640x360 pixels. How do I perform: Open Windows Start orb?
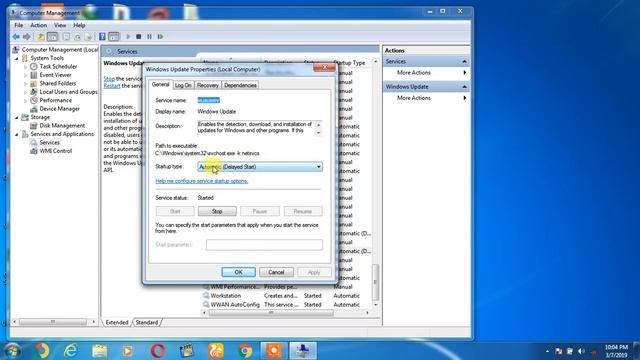point(12,350)
